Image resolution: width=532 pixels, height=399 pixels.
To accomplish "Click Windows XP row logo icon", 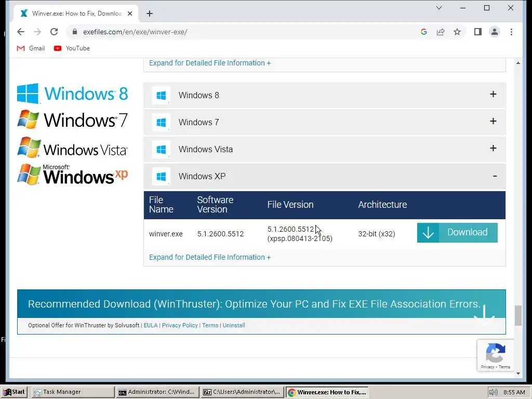I will [161, 177].
